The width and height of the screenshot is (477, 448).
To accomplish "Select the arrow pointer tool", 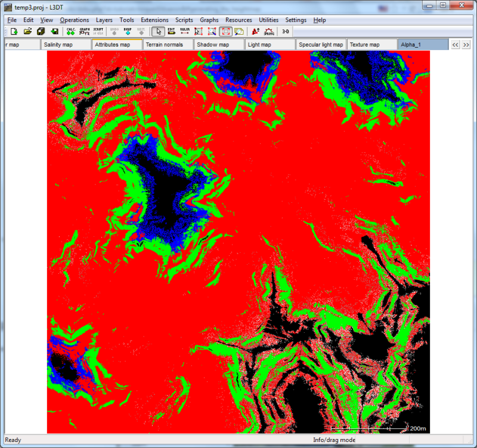I will pos(158,32).
